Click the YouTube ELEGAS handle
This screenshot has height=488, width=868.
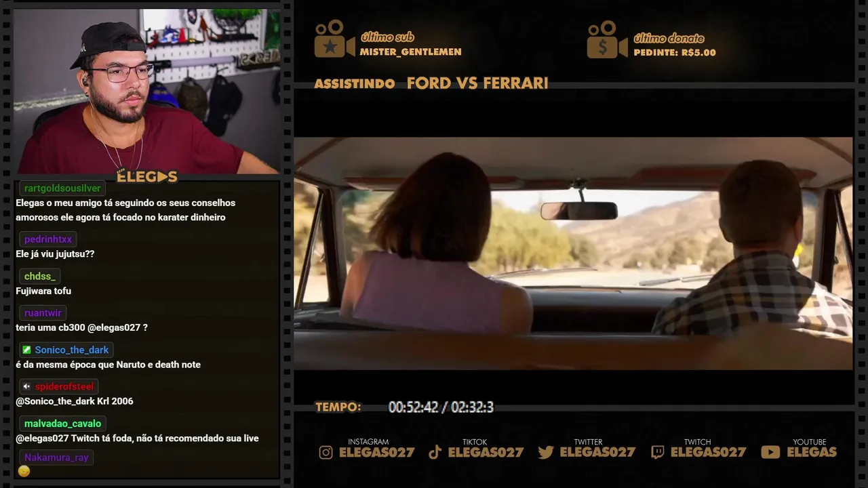pyautogui.click(x=812, y=452)
